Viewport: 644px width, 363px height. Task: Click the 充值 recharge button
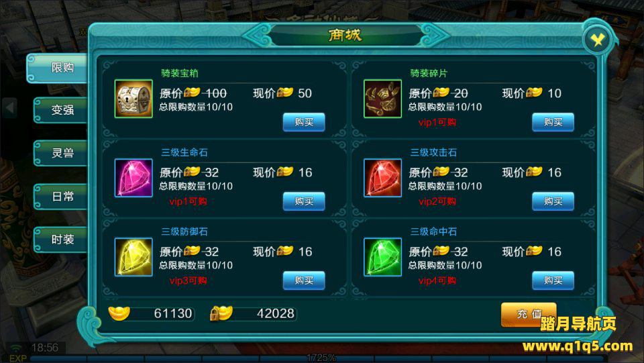point(529,315)
